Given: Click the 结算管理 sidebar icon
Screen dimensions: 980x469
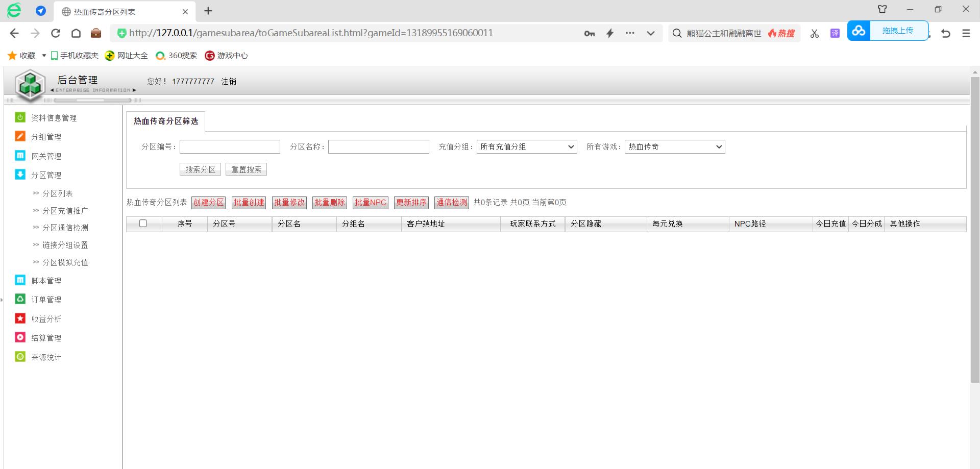Looking at the screenshot, I should (x=20, y=337).
